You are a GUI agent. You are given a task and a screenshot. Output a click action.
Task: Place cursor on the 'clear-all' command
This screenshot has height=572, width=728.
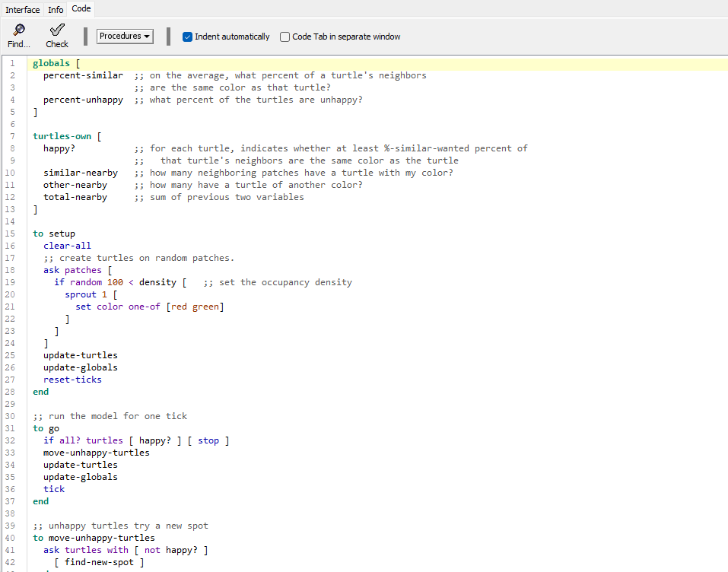point(67,246)
